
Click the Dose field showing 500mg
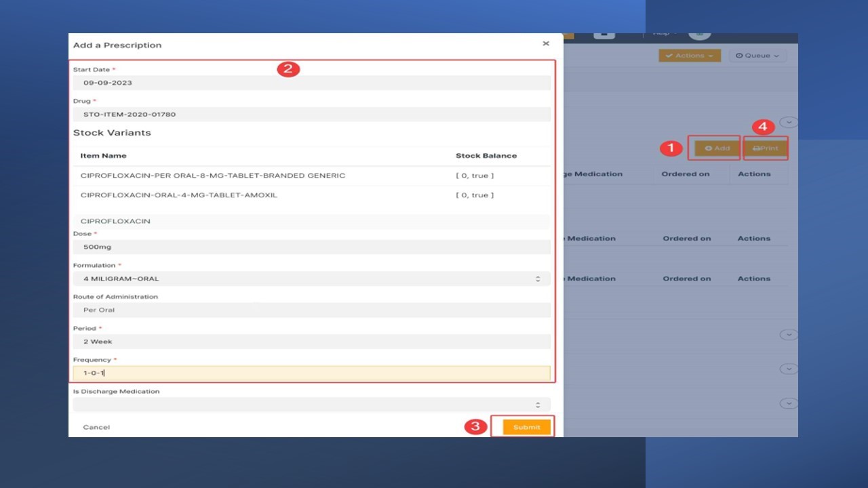(312, 247)
